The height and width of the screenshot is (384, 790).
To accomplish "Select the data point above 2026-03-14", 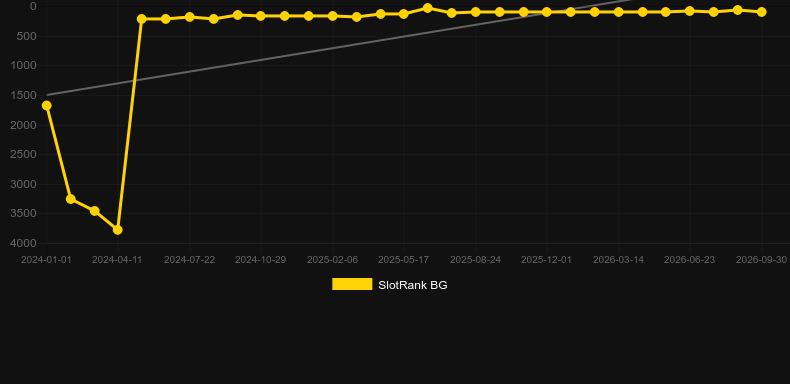I will coord(618,12).
